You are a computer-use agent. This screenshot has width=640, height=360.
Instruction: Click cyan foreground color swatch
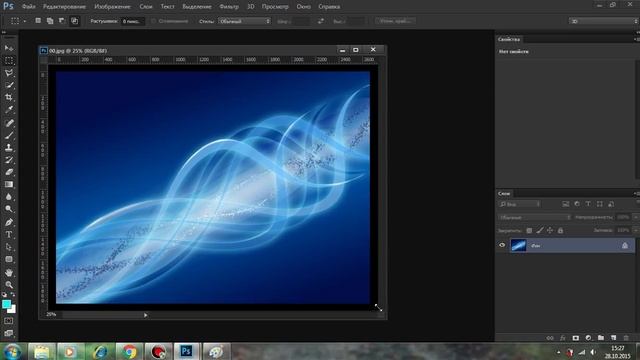coord(6,304)
